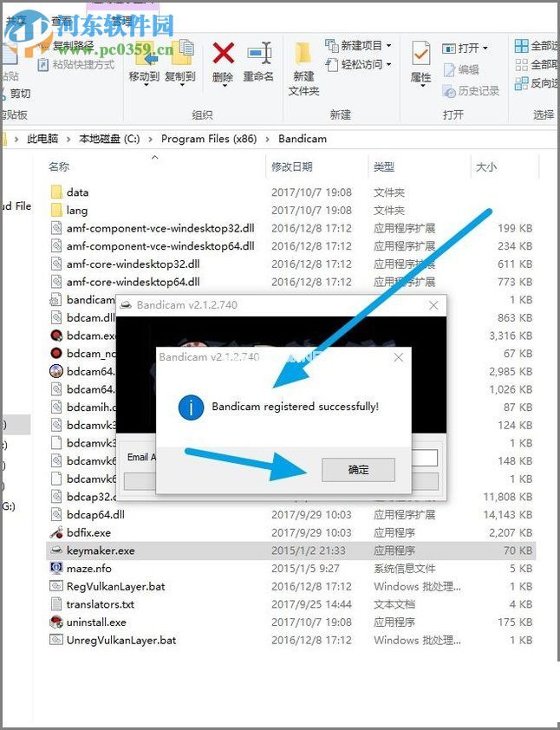Click the bdcam_no red circle icon
Image resolution: width=560 pixels, height=730 pixels.
tap(55, 354)
